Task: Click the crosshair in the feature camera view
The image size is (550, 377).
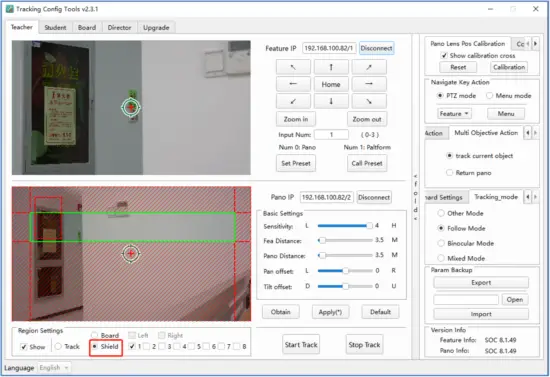Action: (131, 107)
